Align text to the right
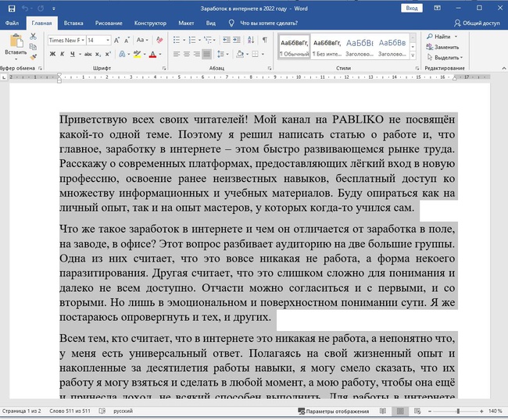508x420 pixels. pos(197,54)
